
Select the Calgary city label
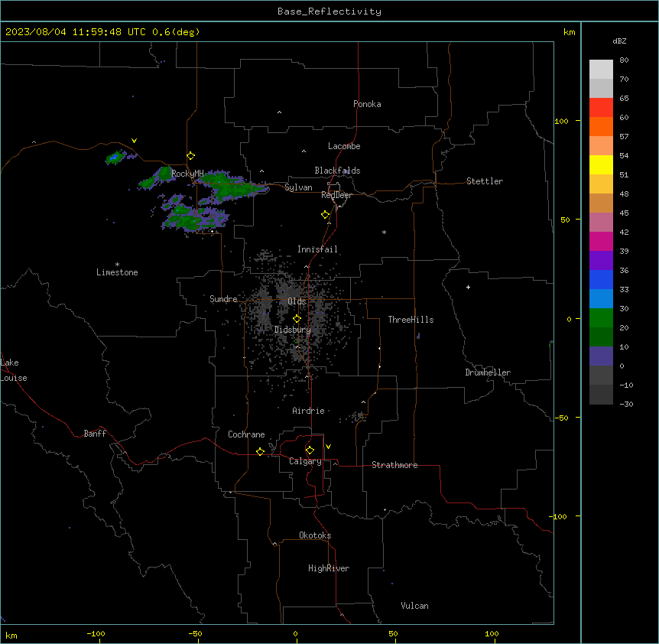tap(305, 461)
